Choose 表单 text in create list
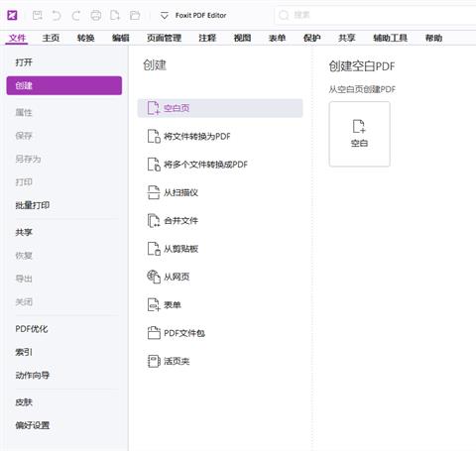This screenshot has height=451, width=476. [x=173, y=304]
